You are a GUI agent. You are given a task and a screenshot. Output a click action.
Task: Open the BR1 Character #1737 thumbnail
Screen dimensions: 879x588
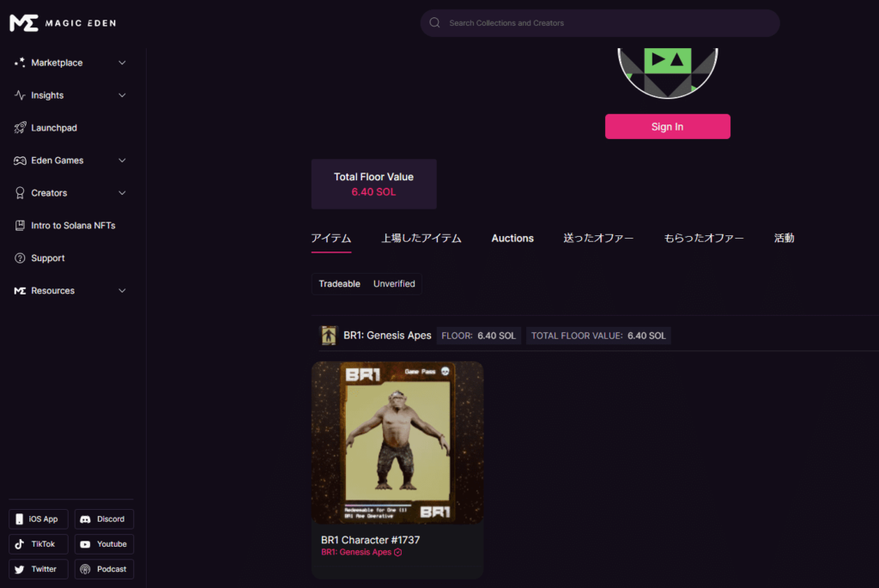tap(397, 443)
